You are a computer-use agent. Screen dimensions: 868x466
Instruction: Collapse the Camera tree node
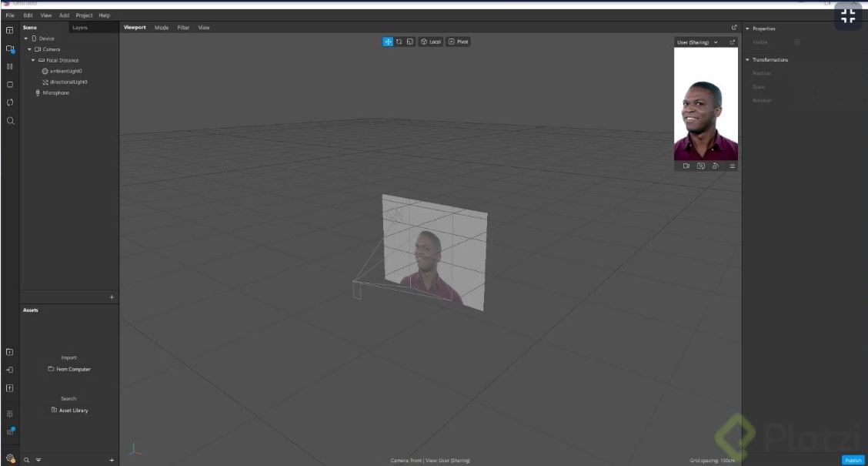29,49
